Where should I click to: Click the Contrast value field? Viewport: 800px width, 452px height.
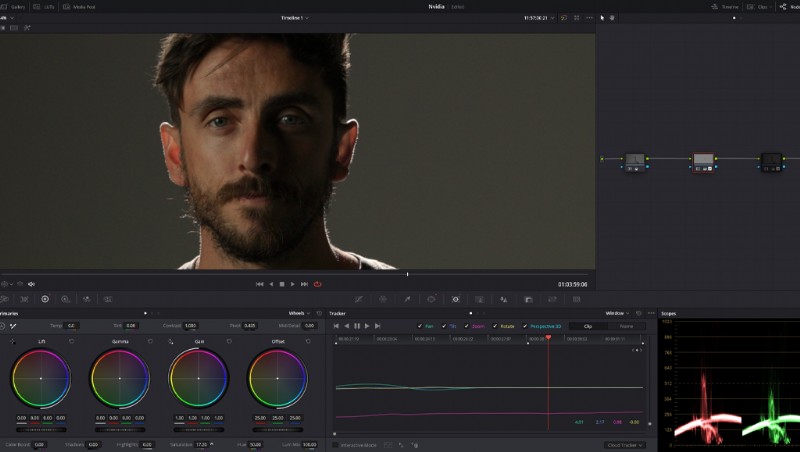pyautogui.click(x=190, y=325)
